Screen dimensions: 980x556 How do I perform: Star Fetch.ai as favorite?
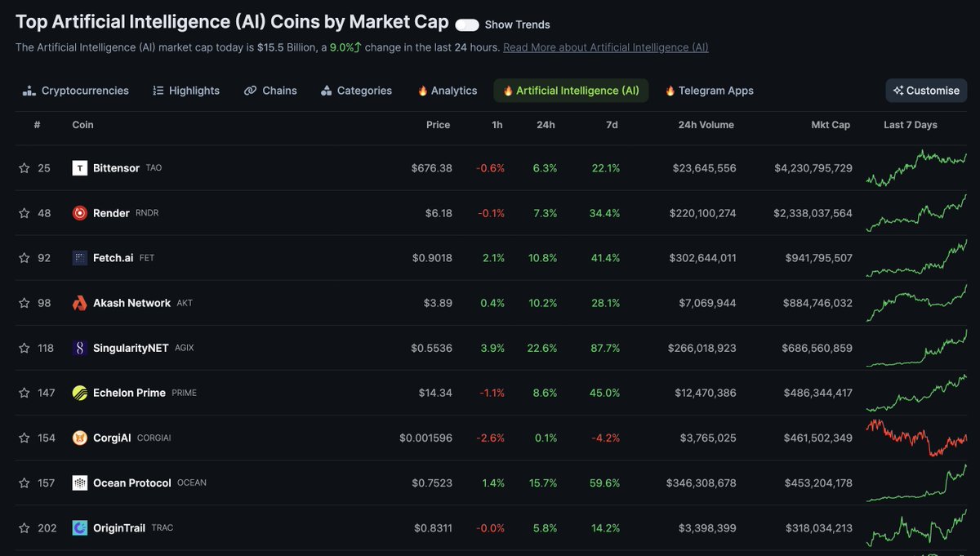tap(24, 258)
